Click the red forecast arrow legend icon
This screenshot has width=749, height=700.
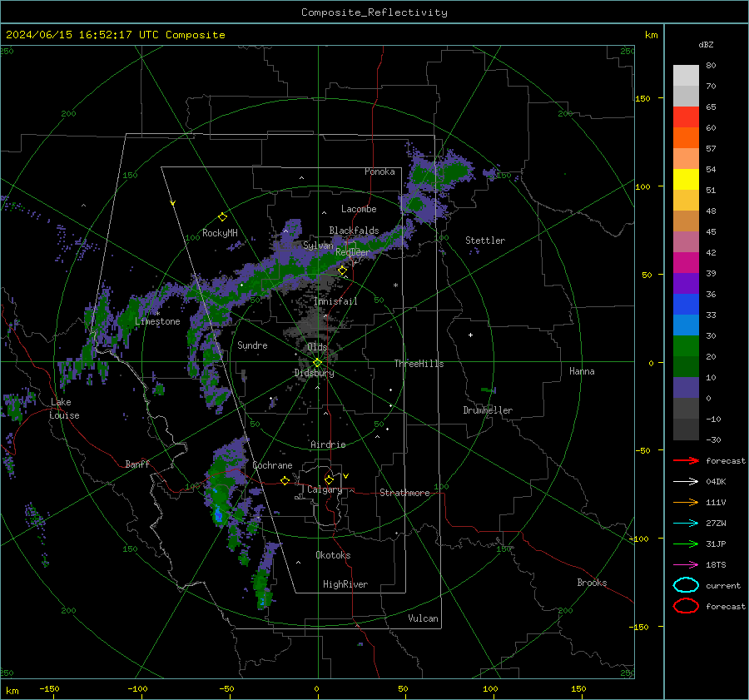point(686,460)
